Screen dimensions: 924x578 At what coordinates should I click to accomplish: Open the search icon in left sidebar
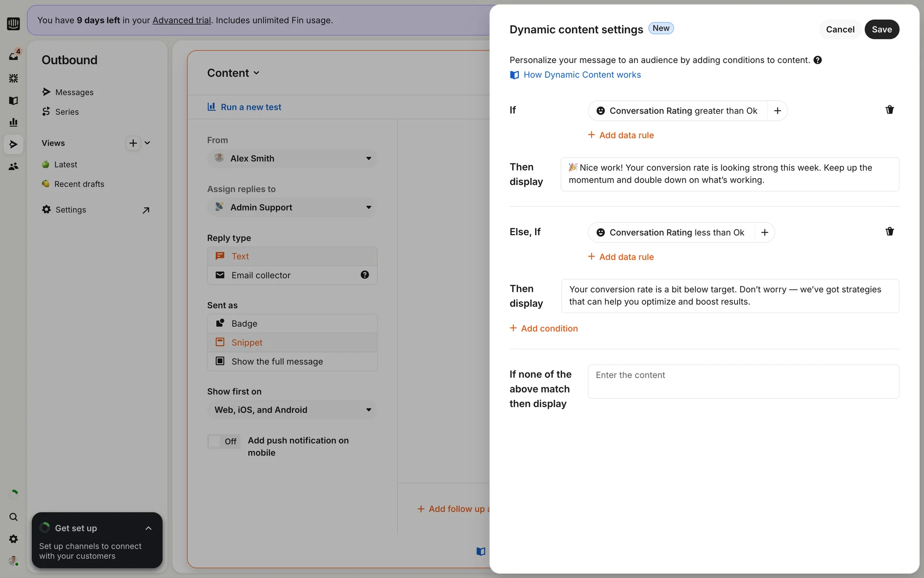[13, 517]
